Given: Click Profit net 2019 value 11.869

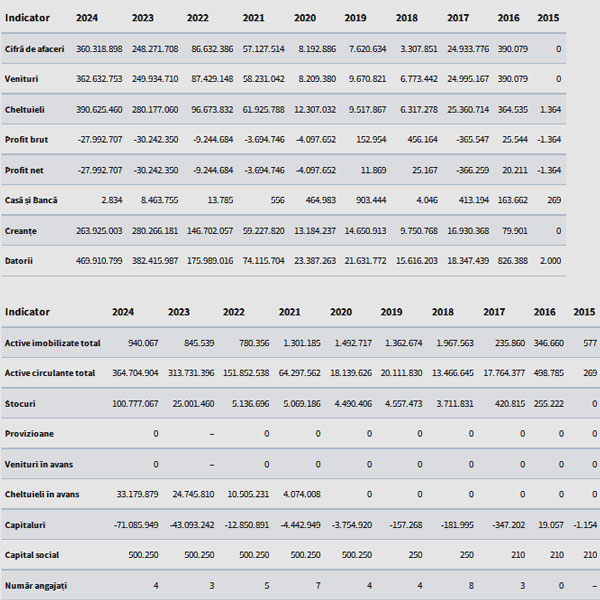Looking at the screenshot, I should click(373, 170).
